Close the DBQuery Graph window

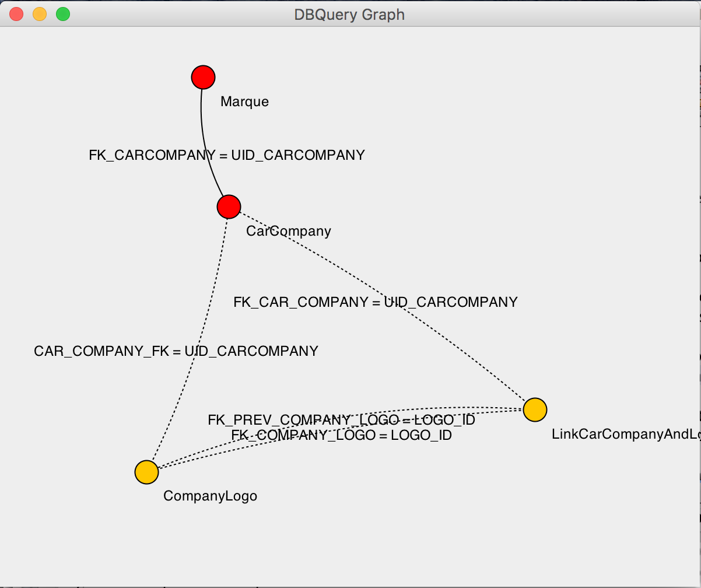coord(16,15)
